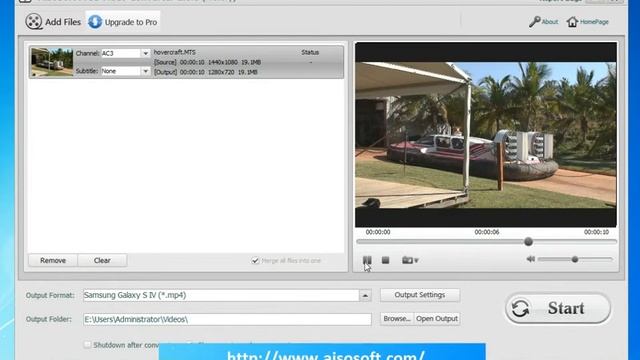640x360 pixels.
Task: Open the HomePage link
Action: click(588, 22)
